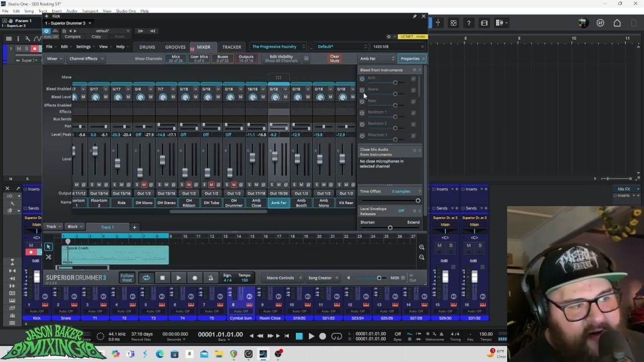644x362 pixels.
Task: Open the Block dropdown menu
Action: tap(75, 227)
